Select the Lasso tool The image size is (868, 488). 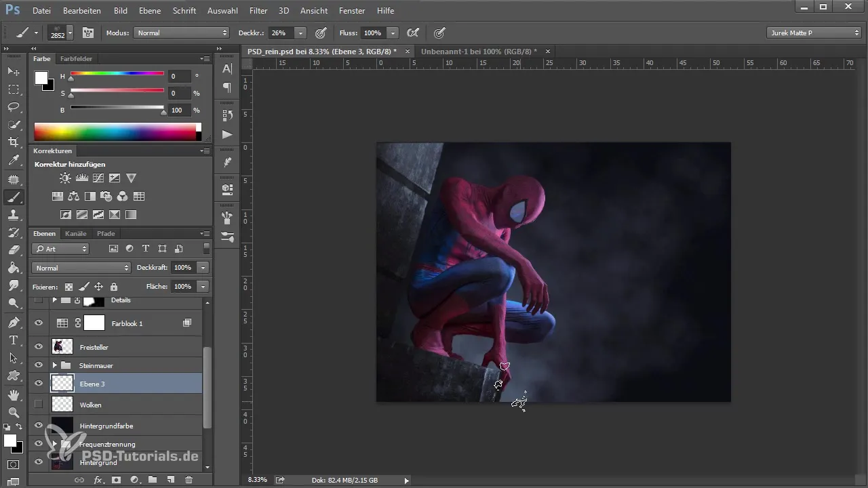(14, 107)
